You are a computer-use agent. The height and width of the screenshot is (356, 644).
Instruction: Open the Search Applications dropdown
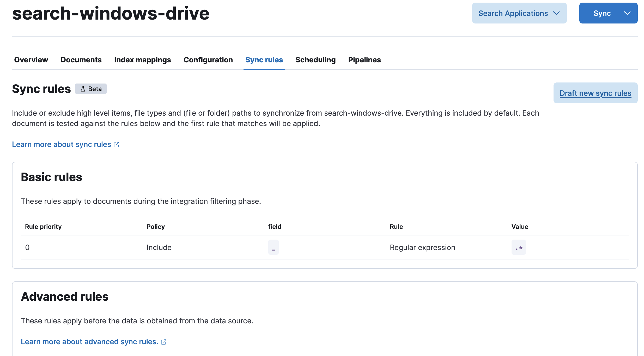click(x=519, y=13)
